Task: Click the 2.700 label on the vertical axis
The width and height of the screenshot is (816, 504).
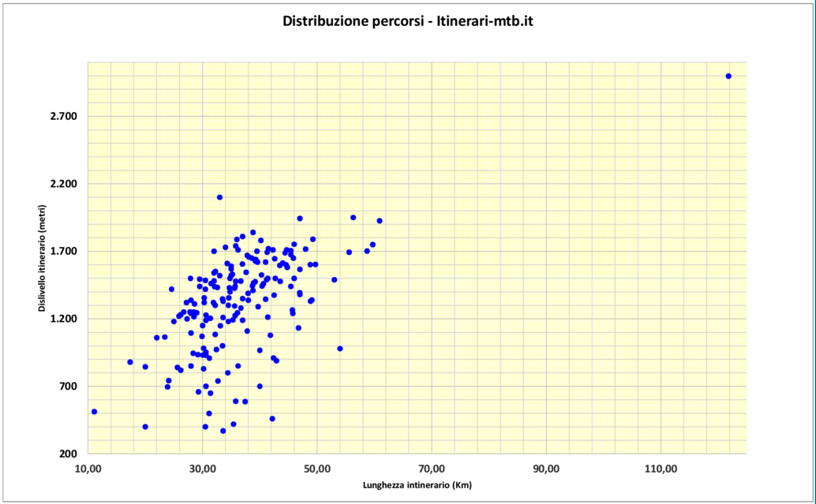Action: coord(63,117)
